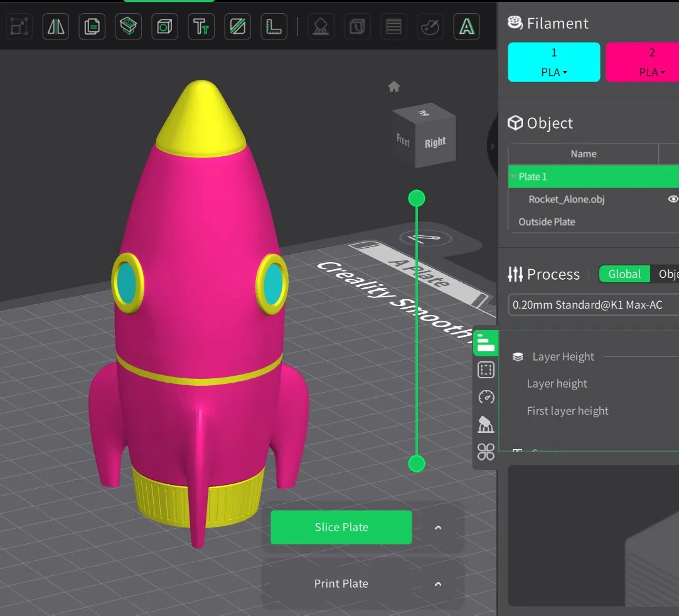Click the Print Plate button
Screen dimensions: 679x616
pyautogui.click(x=341, y=583)
